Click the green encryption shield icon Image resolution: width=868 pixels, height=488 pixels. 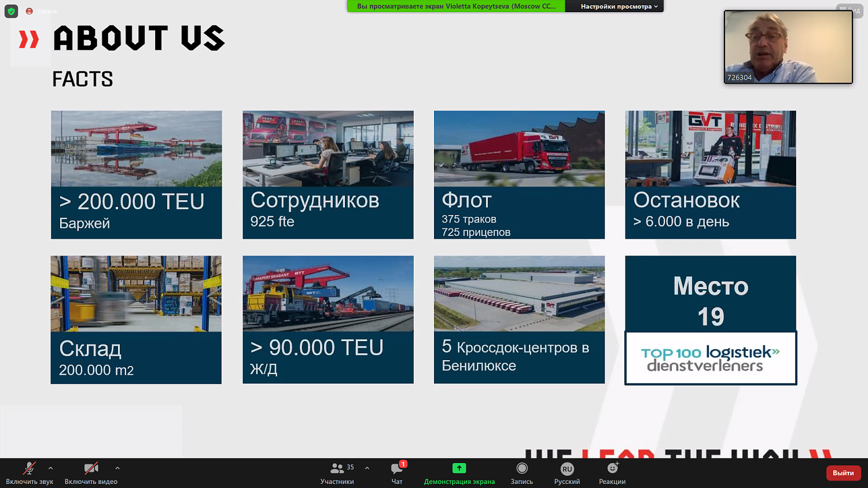coord(11,11)
